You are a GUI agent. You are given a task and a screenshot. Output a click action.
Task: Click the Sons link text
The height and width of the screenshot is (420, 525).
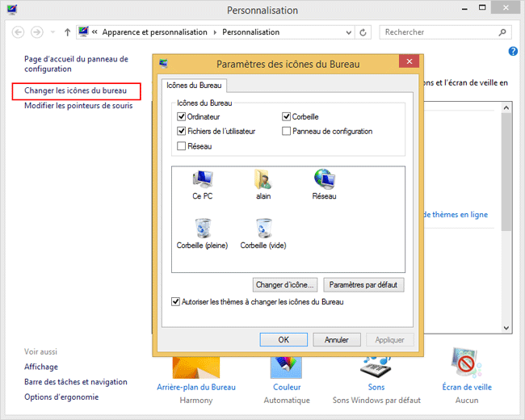(376, 387)
